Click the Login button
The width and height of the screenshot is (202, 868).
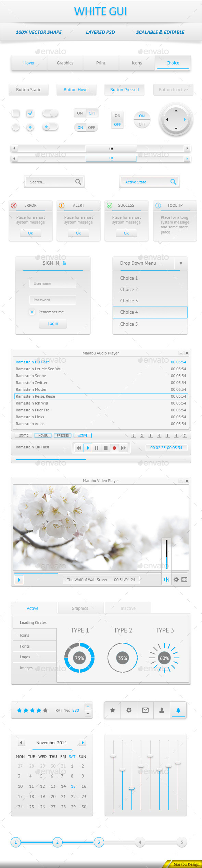[53, 324]
